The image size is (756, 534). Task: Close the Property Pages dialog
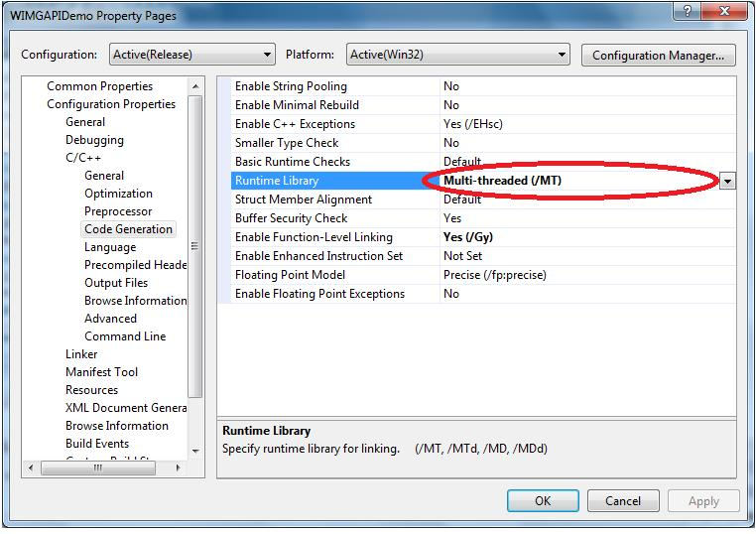pos(727,10)
